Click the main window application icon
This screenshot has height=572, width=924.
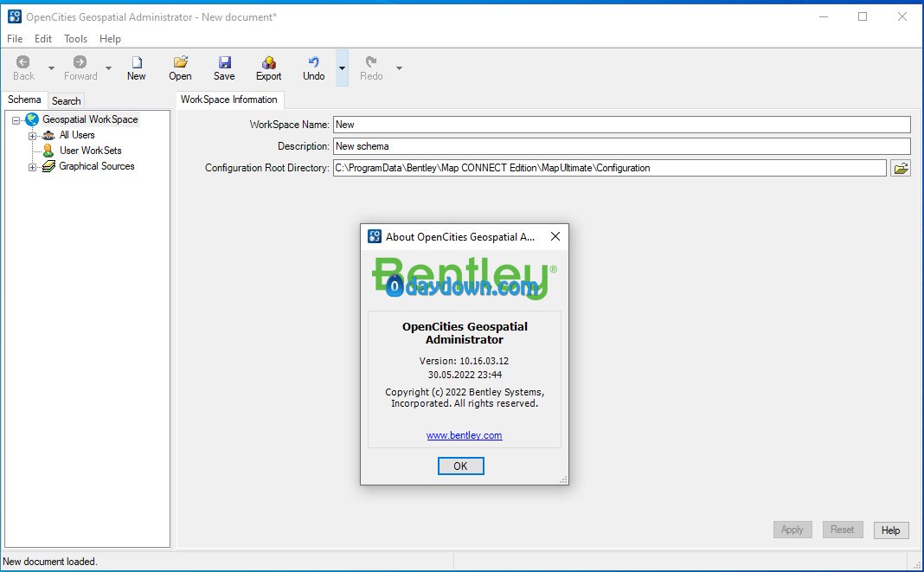15,16
